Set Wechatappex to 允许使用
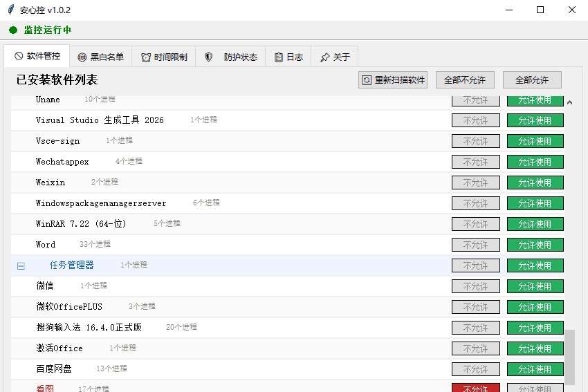The image size is (588, 392). (535, 162)
